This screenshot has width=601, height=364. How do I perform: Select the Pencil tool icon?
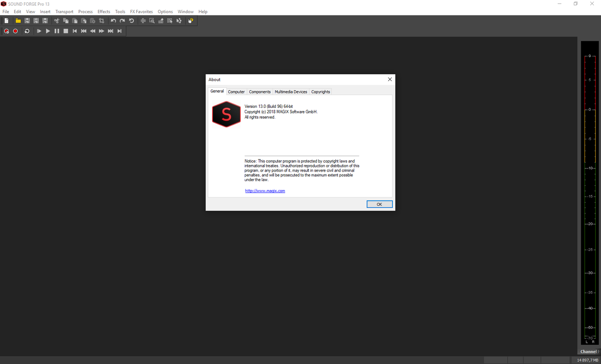coord(161,21)
